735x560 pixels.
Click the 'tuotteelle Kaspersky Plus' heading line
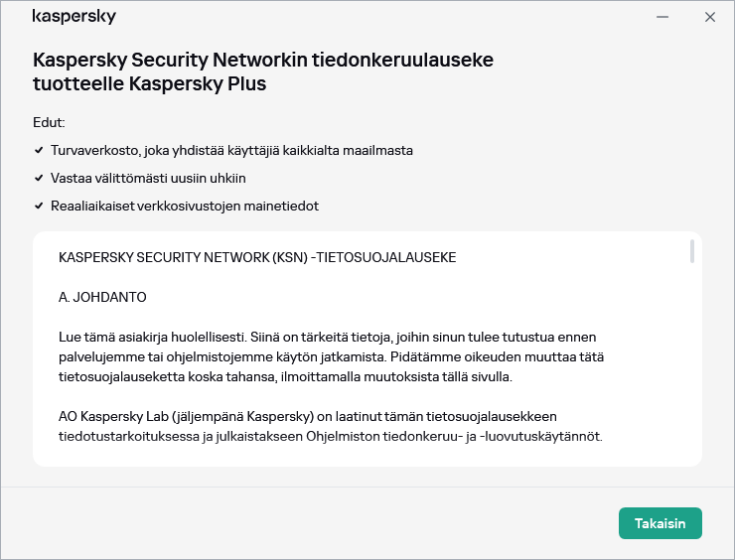149,84
